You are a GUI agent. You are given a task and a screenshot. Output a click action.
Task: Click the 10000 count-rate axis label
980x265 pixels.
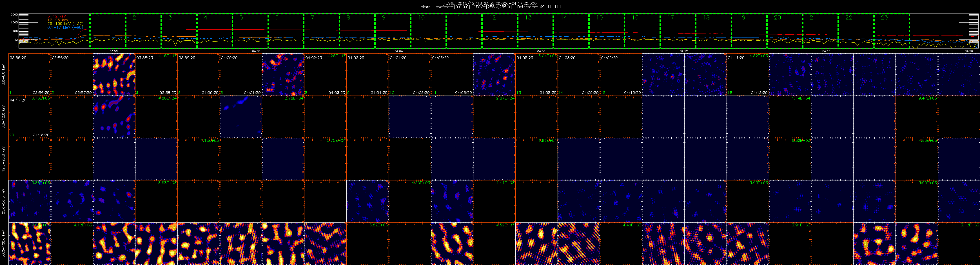click(x=13, y=14)
